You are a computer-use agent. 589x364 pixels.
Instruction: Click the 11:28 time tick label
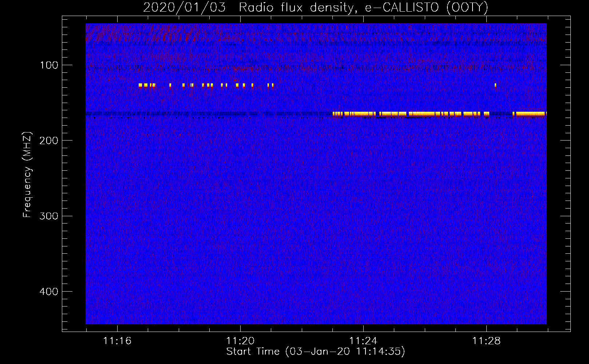point(486,341)
